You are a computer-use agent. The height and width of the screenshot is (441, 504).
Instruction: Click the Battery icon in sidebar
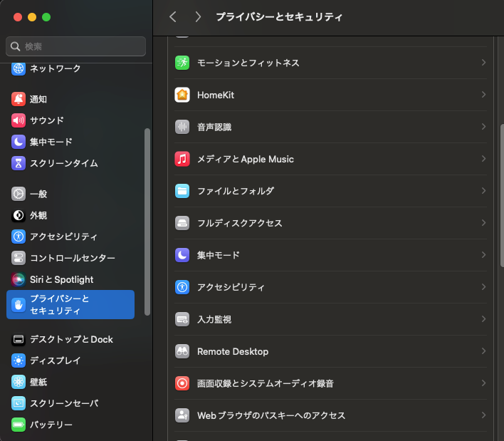pyautogui.click(x=19, y=425)
